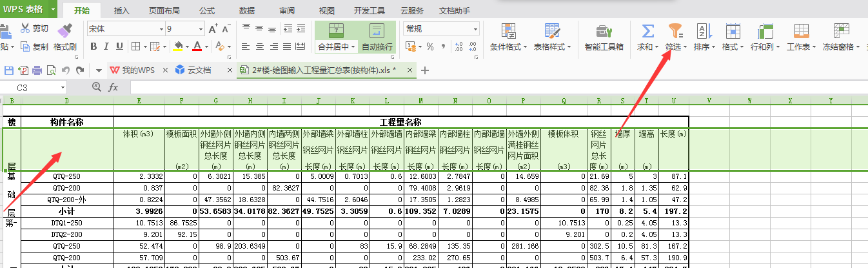
Task: Redo the last undone action
Action: (x=79, y=70)
